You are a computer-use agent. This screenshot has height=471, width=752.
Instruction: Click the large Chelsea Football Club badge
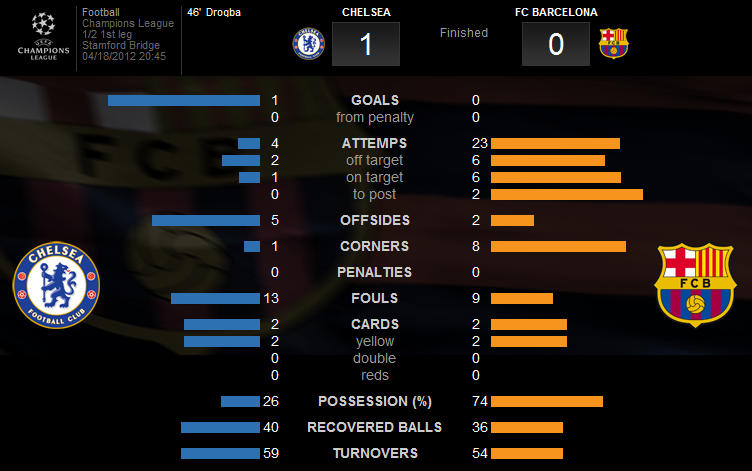(56, 285)
